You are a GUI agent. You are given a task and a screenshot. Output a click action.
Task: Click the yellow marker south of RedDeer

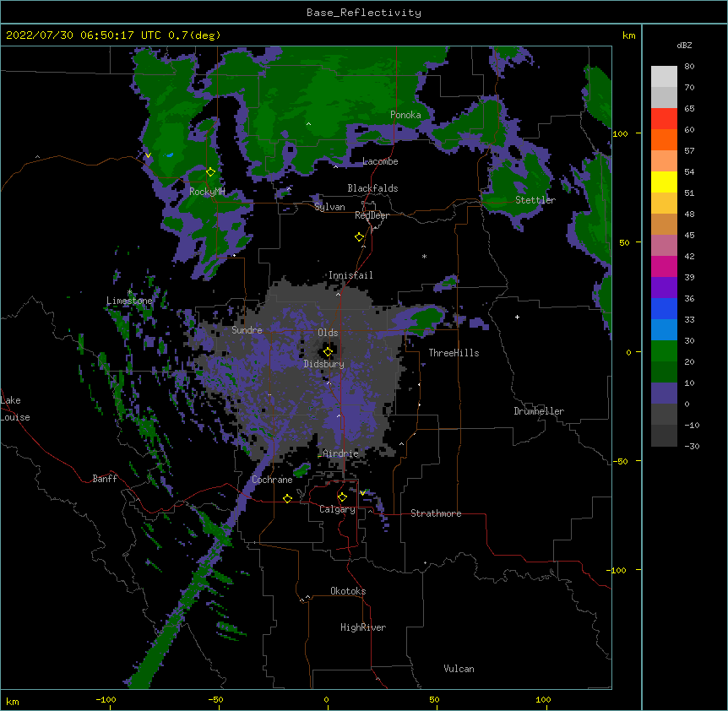359,236
